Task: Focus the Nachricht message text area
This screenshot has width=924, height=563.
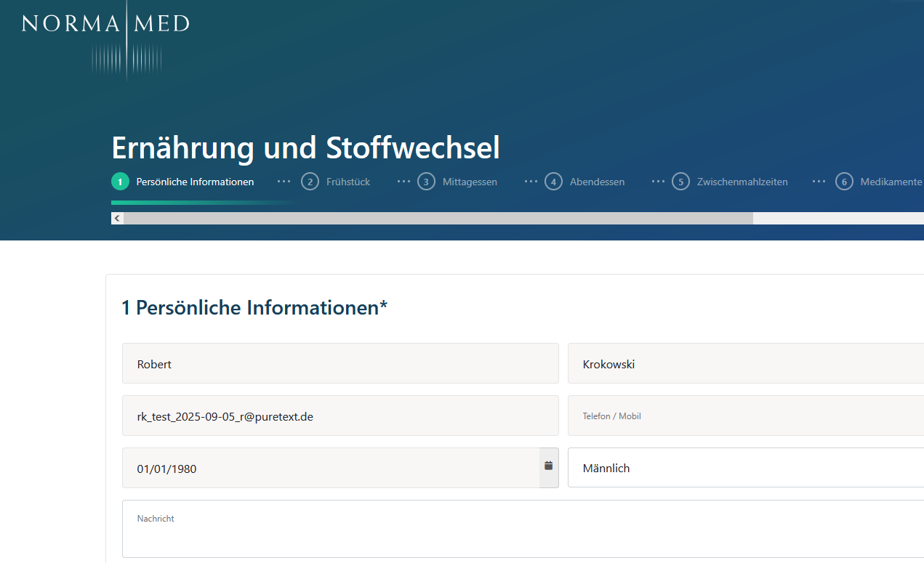Action: 522,530
